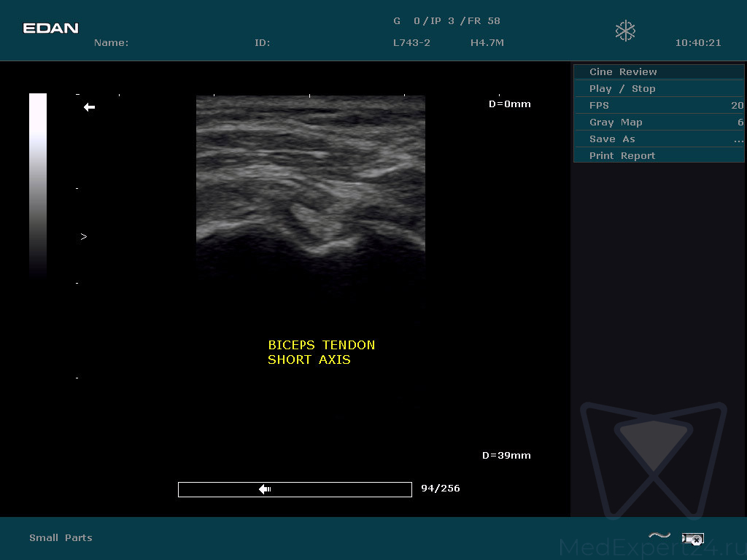Click the patient Name field

point(111,43)
